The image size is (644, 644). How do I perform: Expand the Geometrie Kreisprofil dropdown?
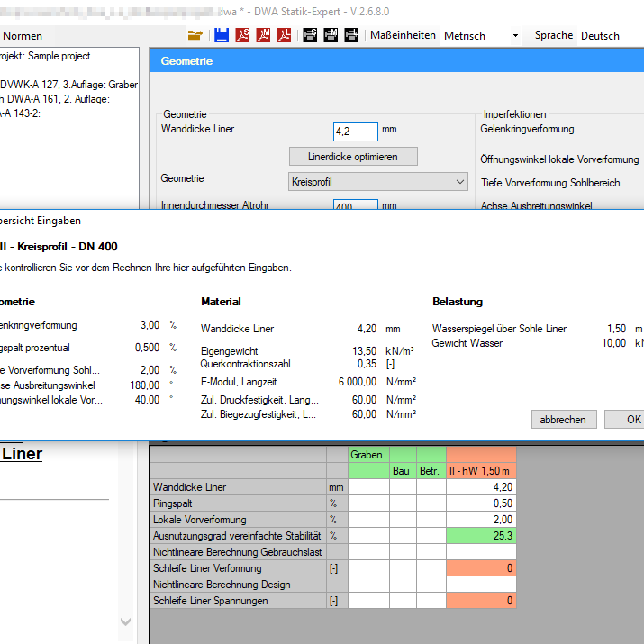click(377, 182)
